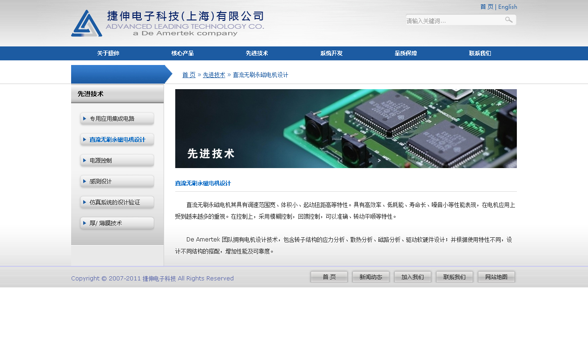
Task: Click the magnifier search icon
Action: tap(509, 20)
